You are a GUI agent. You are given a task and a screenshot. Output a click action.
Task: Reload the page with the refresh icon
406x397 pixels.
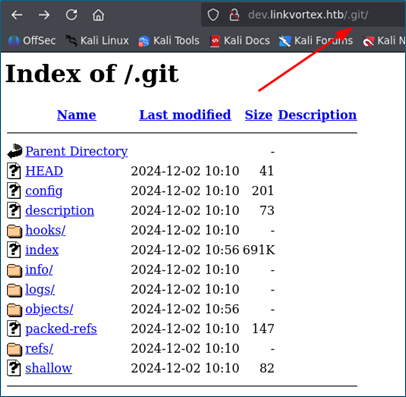coord(71,15)
